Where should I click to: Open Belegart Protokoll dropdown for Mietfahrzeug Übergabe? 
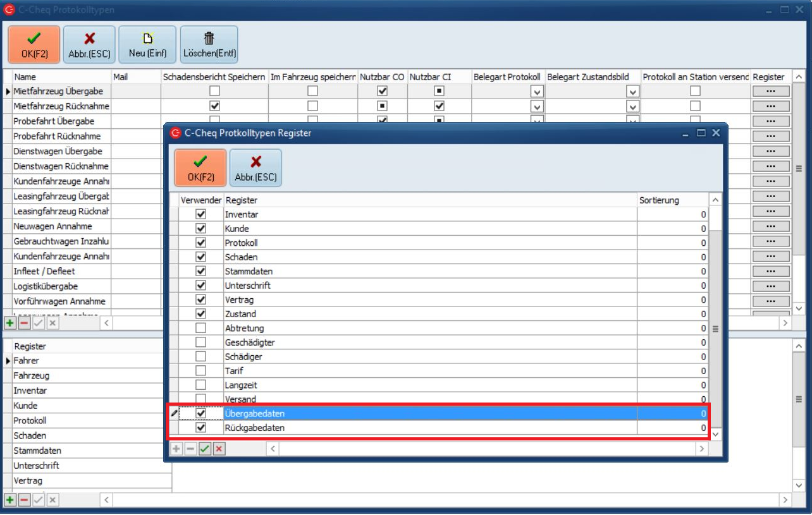tap(537, 92)
